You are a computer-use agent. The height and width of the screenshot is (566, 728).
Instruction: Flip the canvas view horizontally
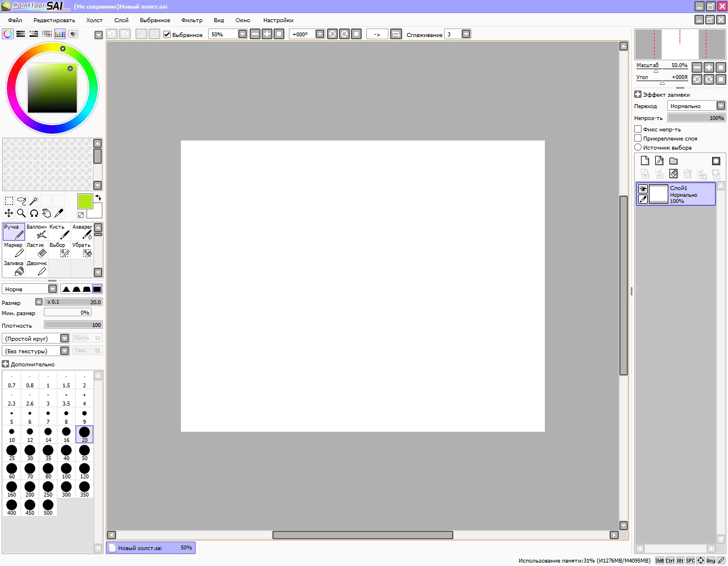coord(396,34)
